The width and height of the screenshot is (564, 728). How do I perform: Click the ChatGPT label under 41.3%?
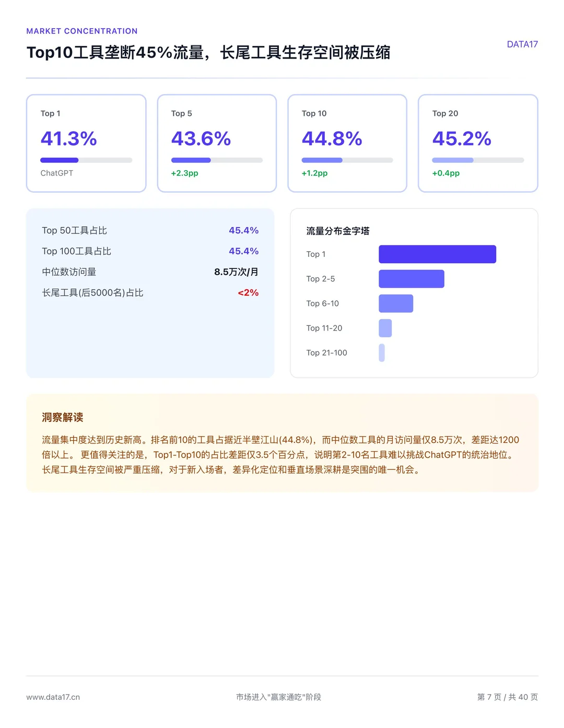(57, 173)
